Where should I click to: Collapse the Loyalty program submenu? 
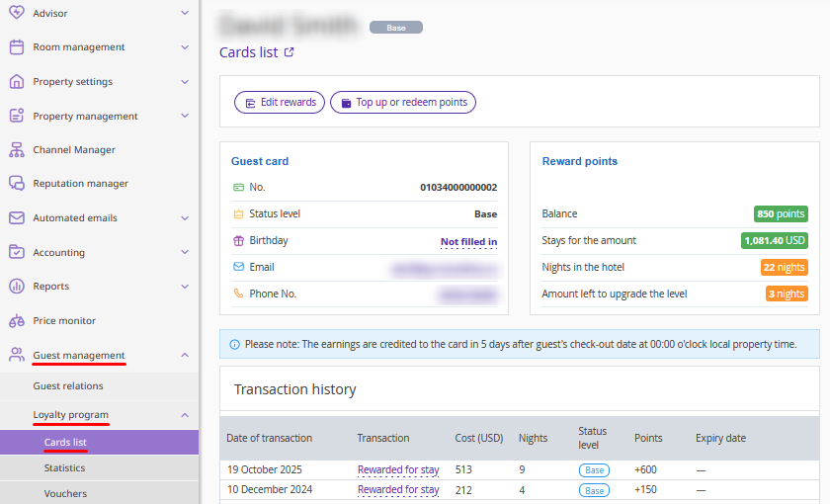pos(185,415)
